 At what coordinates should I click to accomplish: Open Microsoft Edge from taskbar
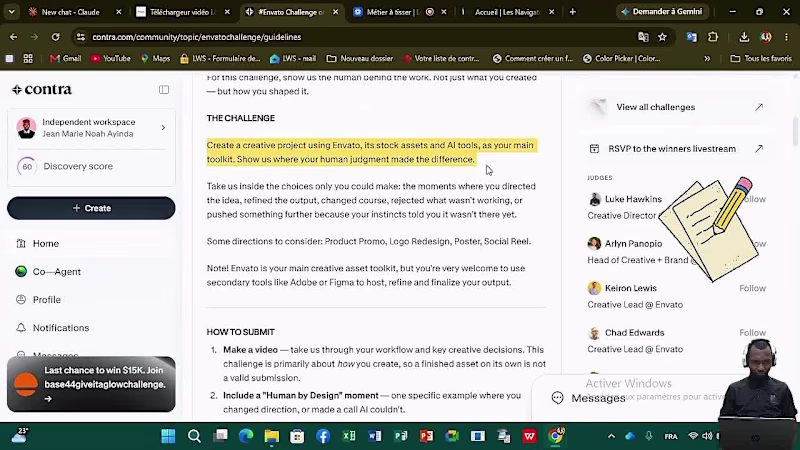coord(246,436)
